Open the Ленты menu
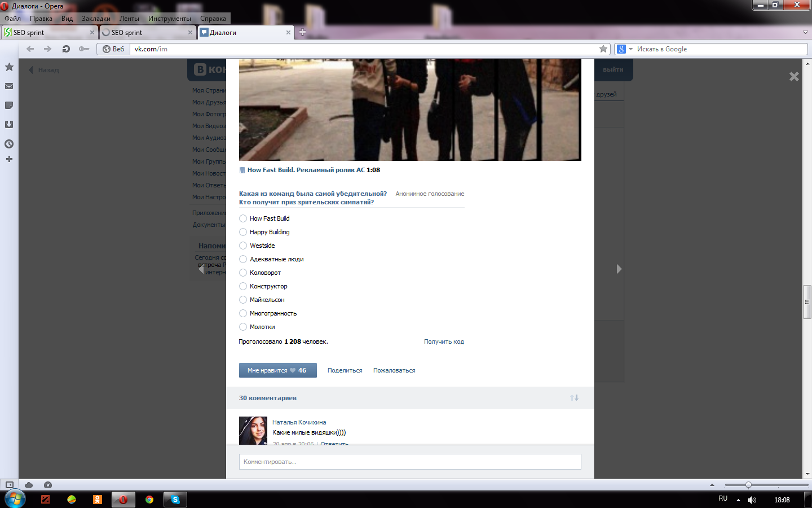Viewport: 812px width, 508px height. coord(129,19)
